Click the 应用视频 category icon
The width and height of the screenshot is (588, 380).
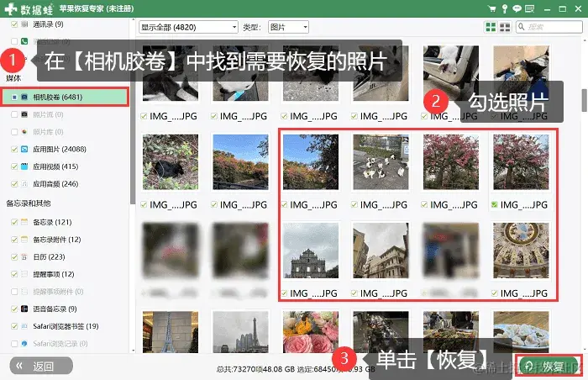[24, 166]
